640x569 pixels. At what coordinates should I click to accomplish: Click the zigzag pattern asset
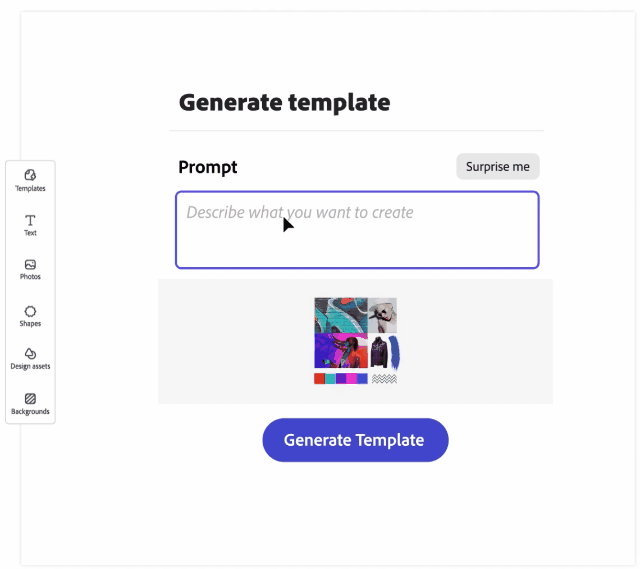[x=384, y=379]
